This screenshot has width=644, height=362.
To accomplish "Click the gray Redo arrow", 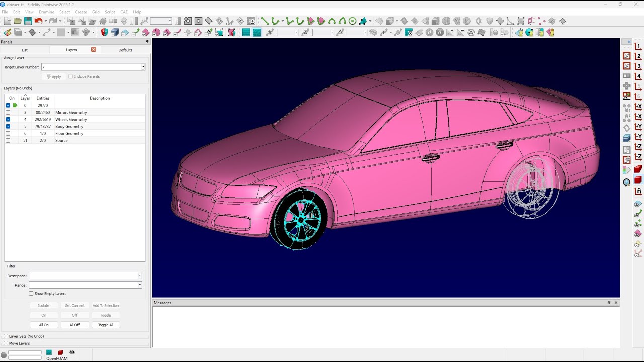I will pos(53,21).
